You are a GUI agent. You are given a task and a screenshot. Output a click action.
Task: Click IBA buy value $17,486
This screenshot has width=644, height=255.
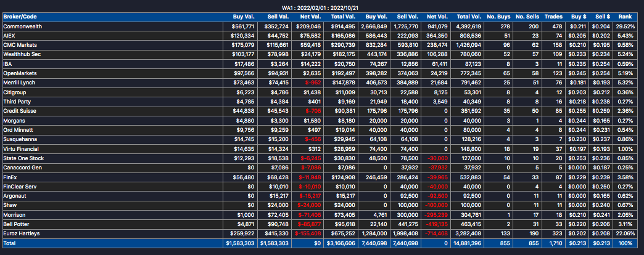point(245,64)
